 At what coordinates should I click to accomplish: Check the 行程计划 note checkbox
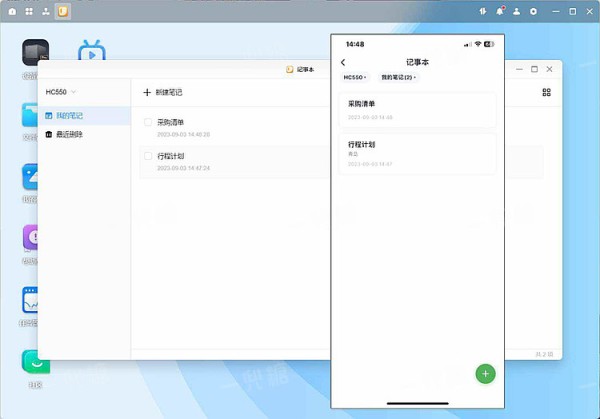[148, 156]
